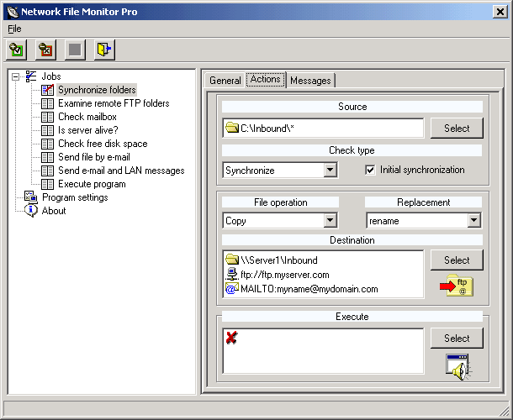
Task: Click the icon beside Is server alive?
Action: pos(47,130)
